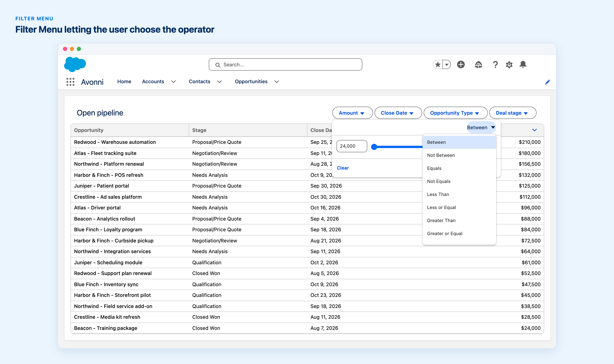
Task: Expand the Contacts tab chevron
Action: 219,82
